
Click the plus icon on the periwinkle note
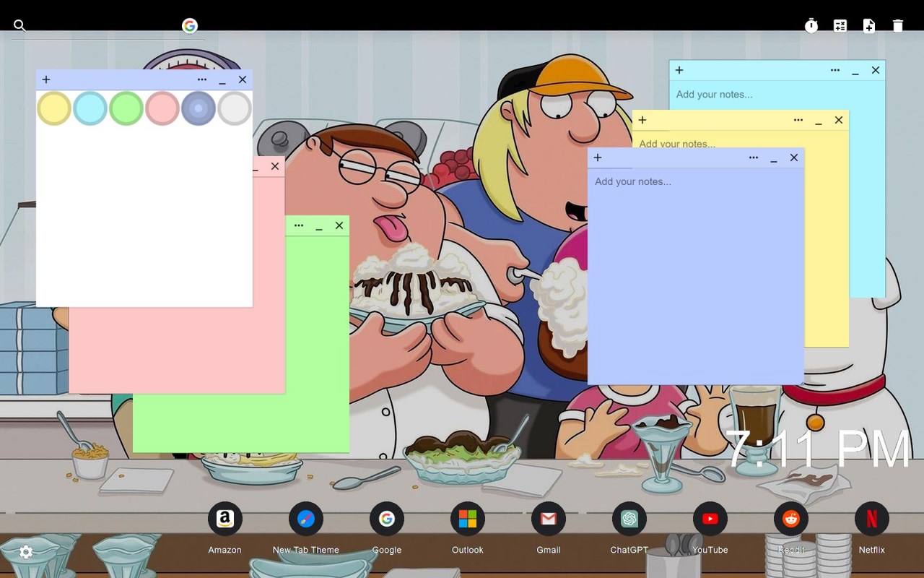pyautogui.click(x=598, y=158)
